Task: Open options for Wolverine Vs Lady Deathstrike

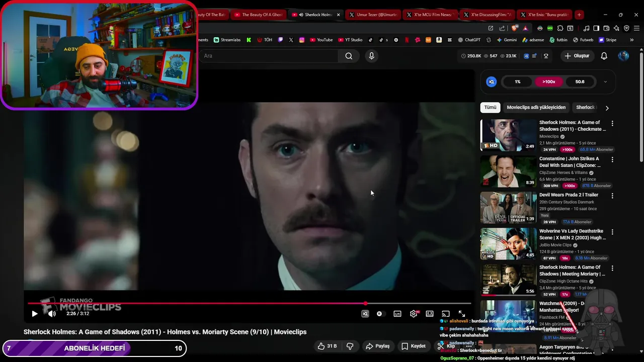Action: (x=612, y=232)
